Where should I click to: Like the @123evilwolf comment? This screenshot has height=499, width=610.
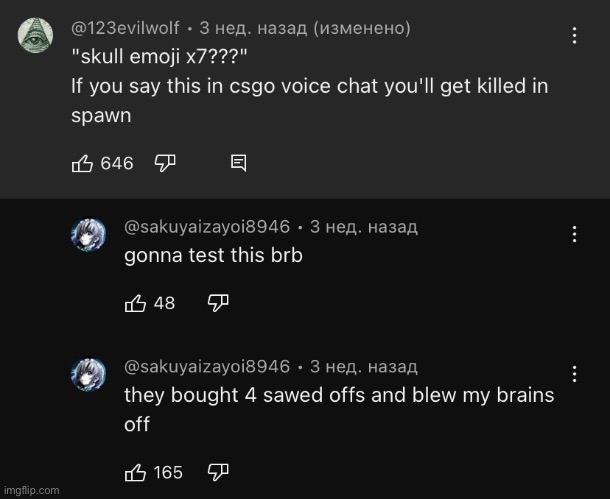coord(83,163)
